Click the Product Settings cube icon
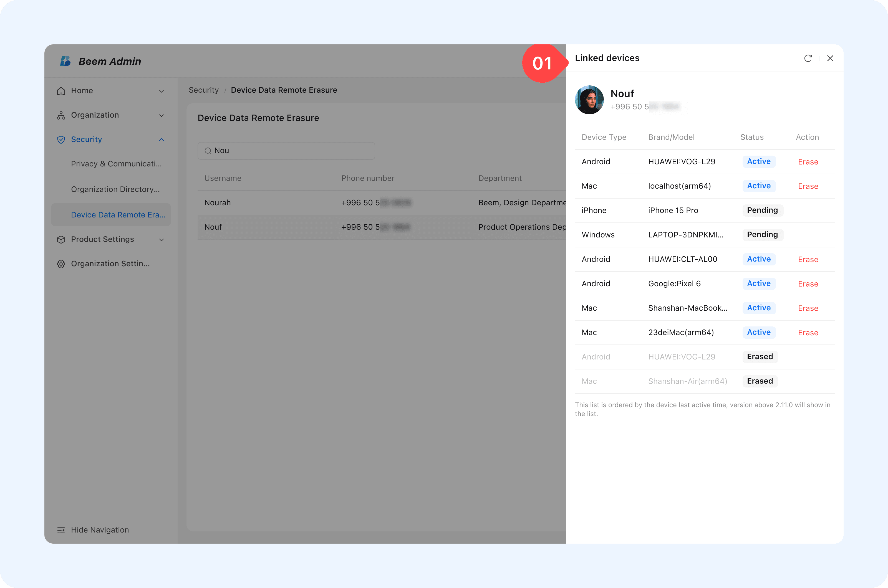This screenshot has width=888, height=588. tap(61, 239)
